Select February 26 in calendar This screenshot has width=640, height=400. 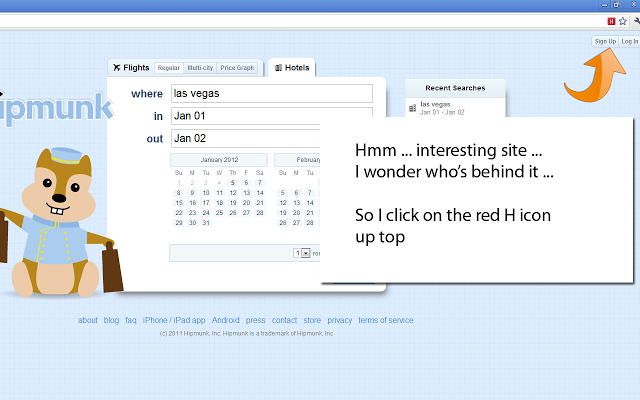coord(283,223)
